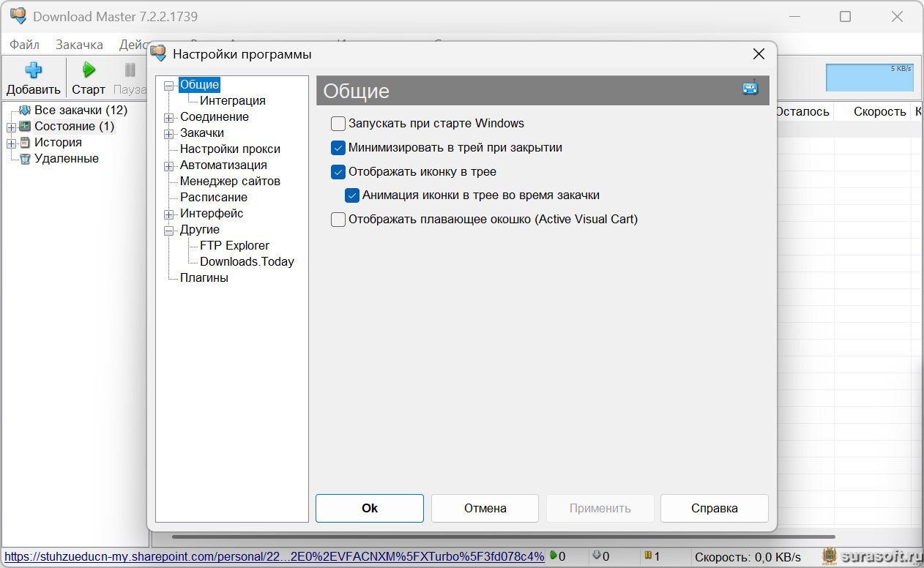The image size is (924, 568).
Task: Select Общие in settings tree
Action: (199, 85)
